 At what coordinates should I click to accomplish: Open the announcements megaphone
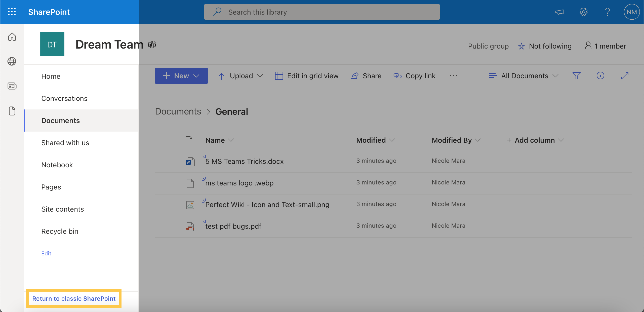tap(559, 12)
